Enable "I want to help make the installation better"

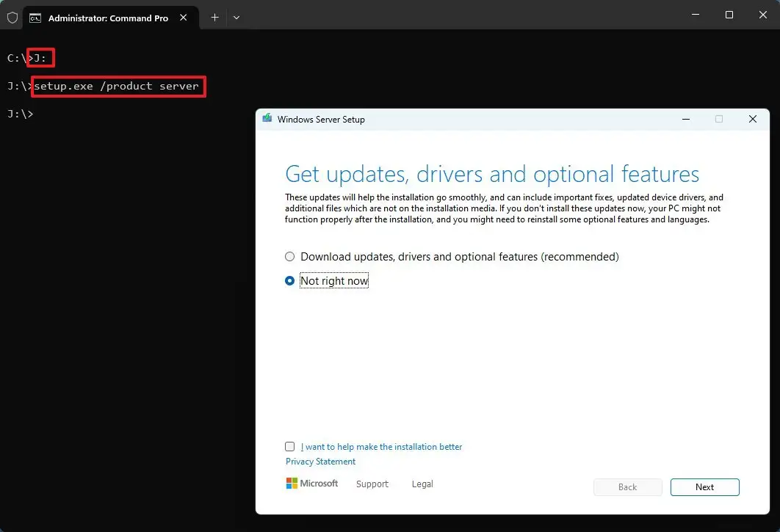pos(289,446)
